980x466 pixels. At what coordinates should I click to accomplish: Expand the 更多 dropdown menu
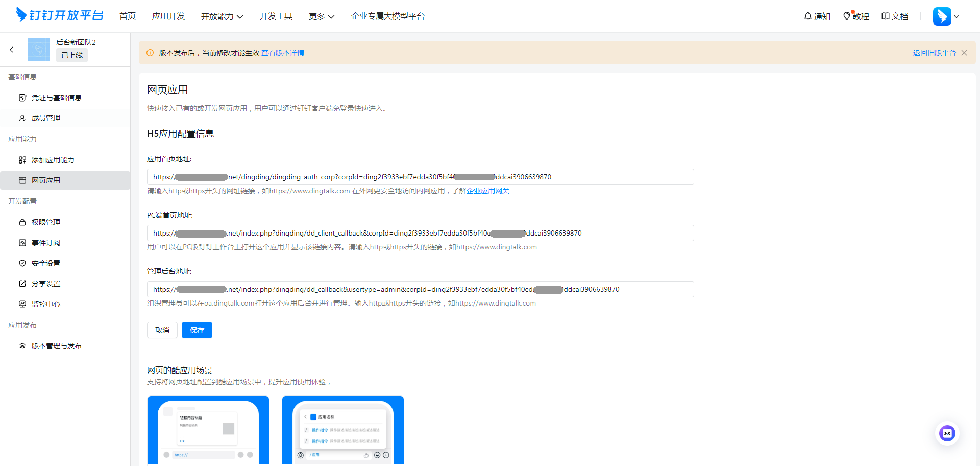pos(321,16)
